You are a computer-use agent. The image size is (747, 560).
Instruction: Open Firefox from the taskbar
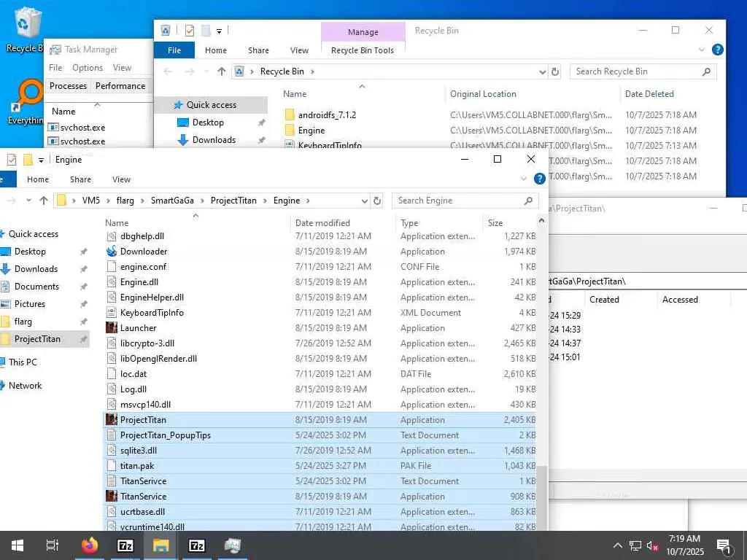pyautogui.click(x=90, y=545)
